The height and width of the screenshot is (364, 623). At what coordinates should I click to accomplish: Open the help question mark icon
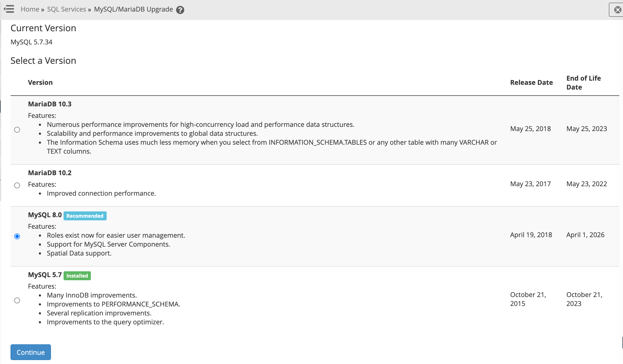click(x=180, y=10)
